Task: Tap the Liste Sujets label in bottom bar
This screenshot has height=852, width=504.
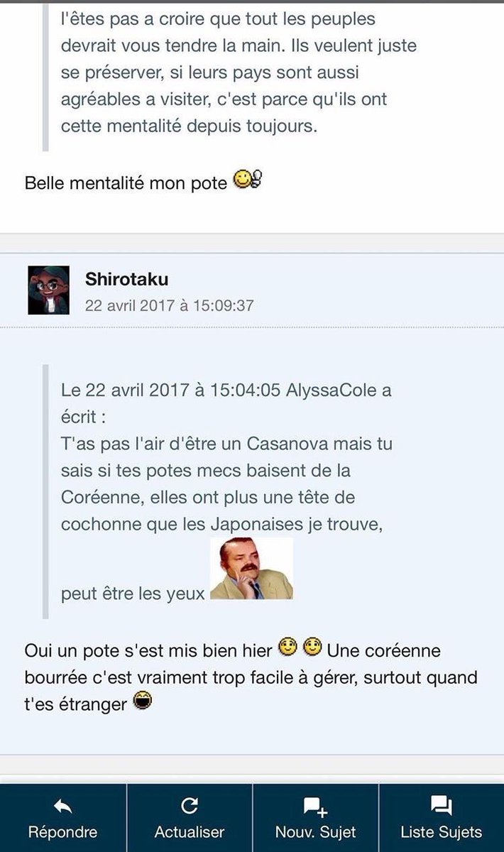Action: pos(442,832)
